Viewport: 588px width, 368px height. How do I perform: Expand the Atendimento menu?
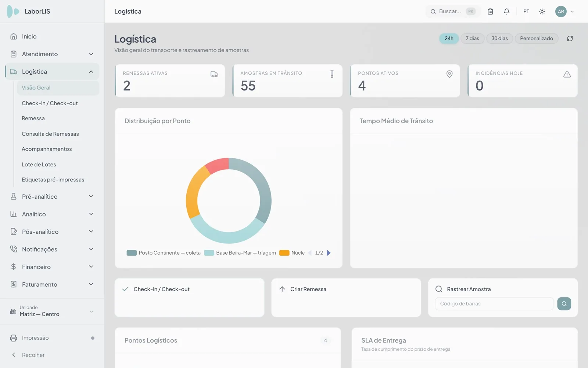tap(52, 54)
